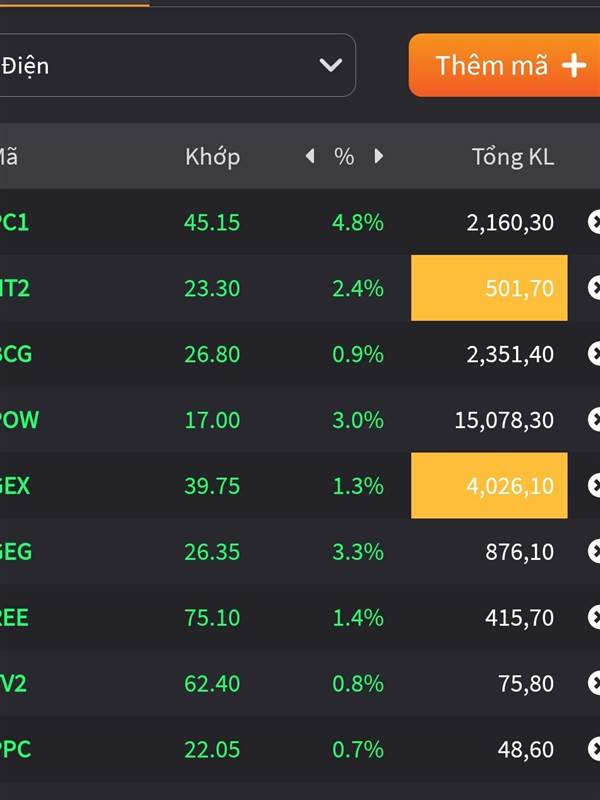Delete the POW stock using its X icon
Viewport: 600px width, 800px height.
click(594, 419)
